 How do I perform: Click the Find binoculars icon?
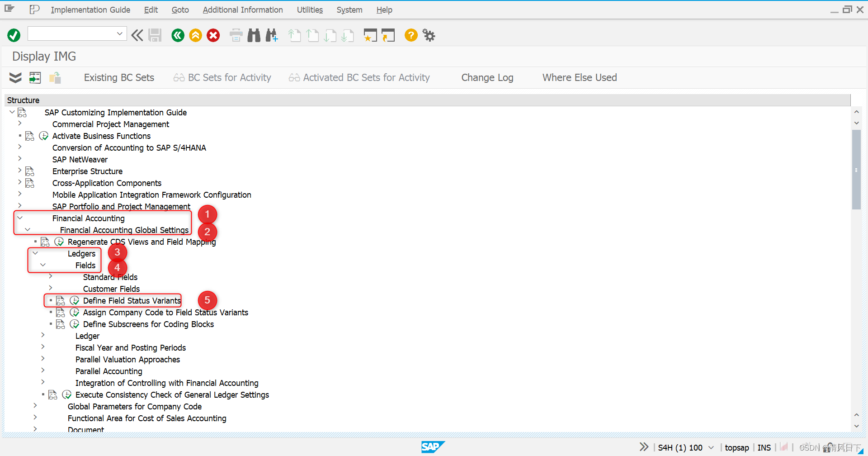pos(254,35)
